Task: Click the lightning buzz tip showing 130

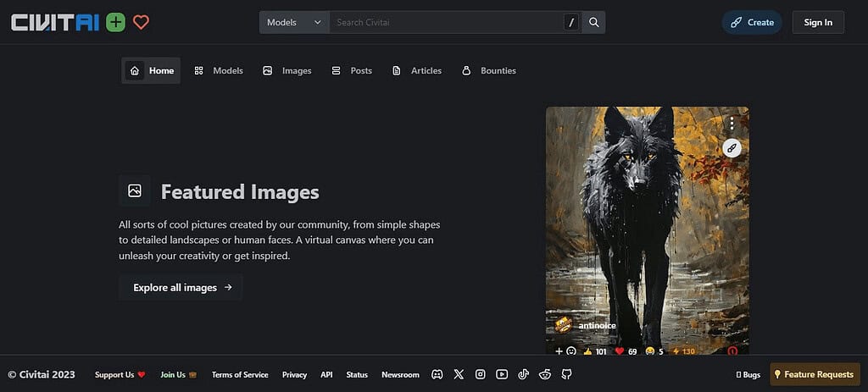Action: point(683,351)
